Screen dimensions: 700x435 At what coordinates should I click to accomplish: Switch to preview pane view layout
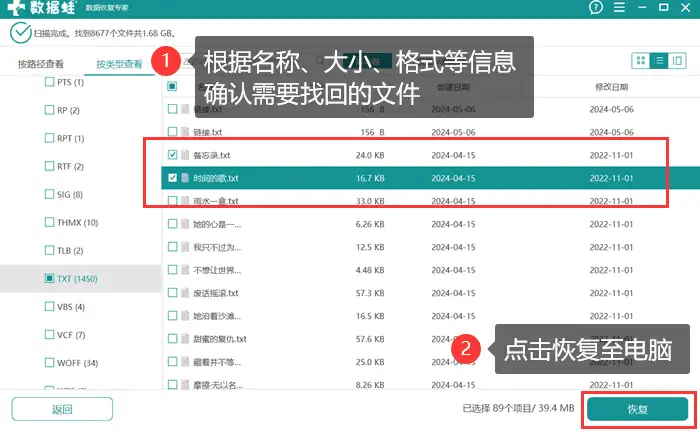tap(677, 60)
